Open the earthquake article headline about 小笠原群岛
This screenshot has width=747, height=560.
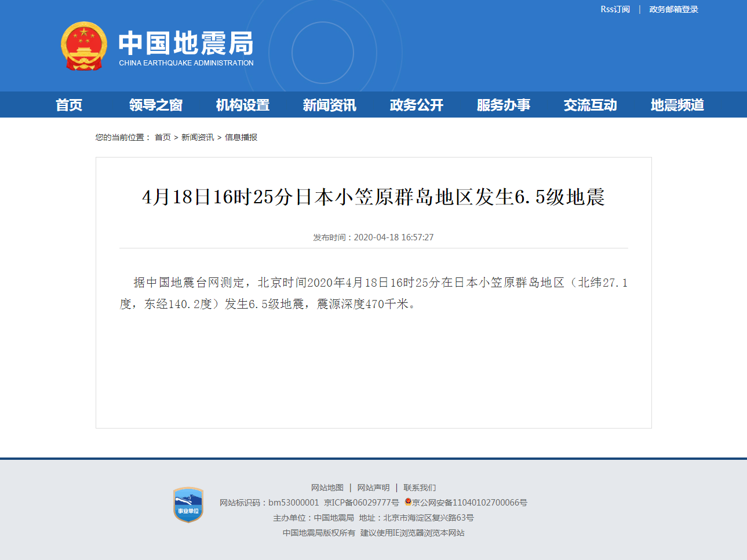coord(373,197)
